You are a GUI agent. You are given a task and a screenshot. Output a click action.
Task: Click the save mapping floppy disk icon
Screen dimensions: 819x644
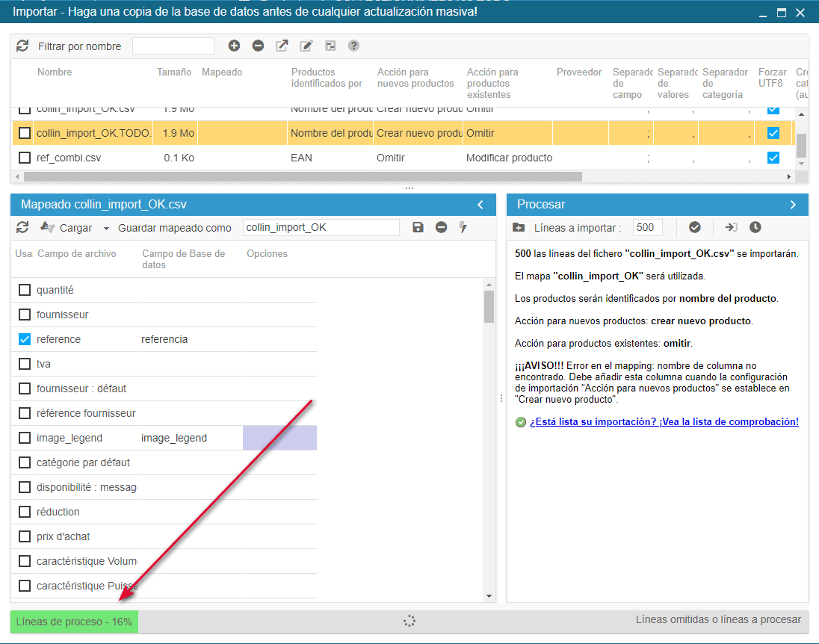[418, 227]
